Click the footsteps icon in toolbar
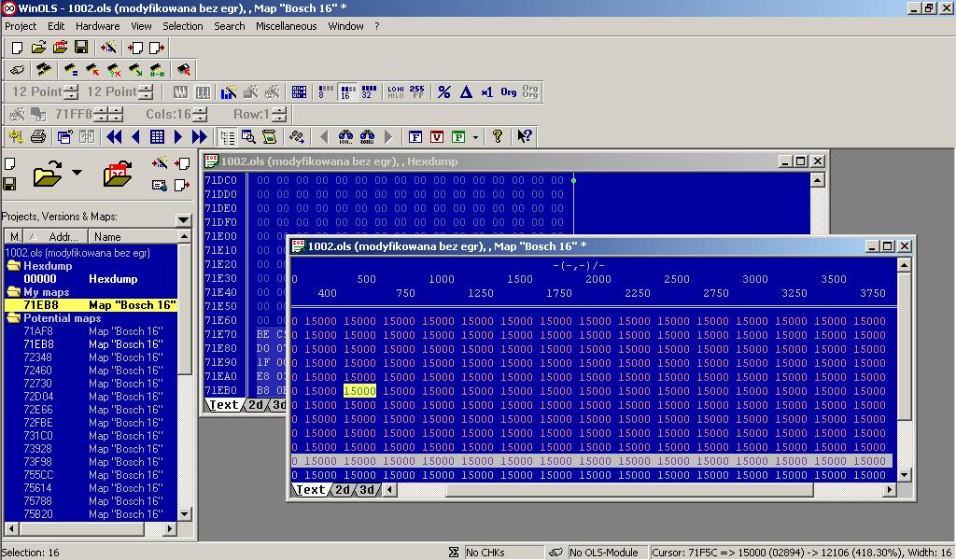The image size is (956, 560). tap(297, 136)
